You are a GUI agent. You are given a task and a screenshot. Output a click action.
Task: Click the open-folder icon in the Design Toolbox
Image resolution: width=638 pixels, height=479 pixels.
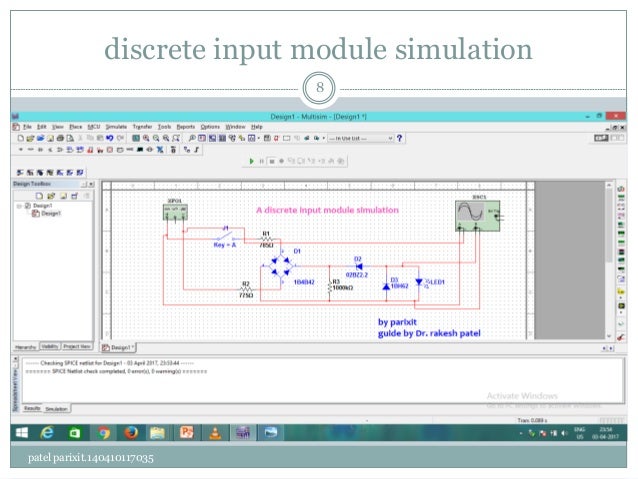51,196
